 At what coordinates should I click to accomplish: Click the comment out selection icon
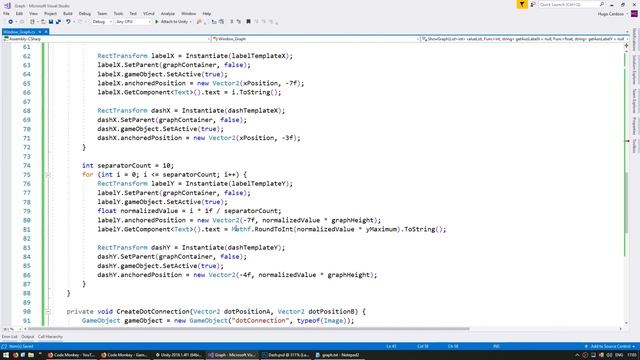coord(231,22)
